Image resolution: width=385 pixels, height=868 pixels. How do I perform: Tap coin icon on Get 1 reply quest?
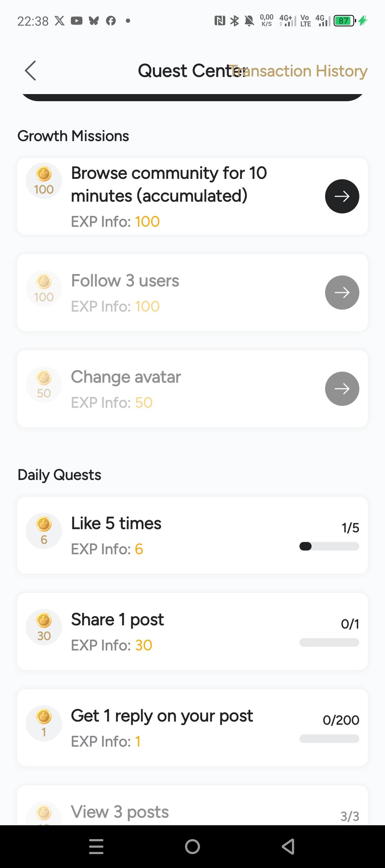coord(44,717)
